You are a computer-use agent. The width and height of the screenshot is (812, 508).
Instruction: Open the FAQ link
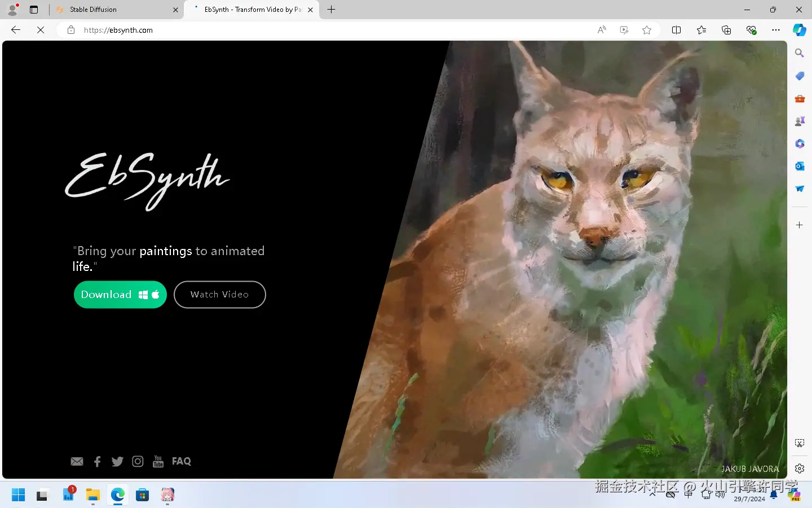(x=182, y=461)
